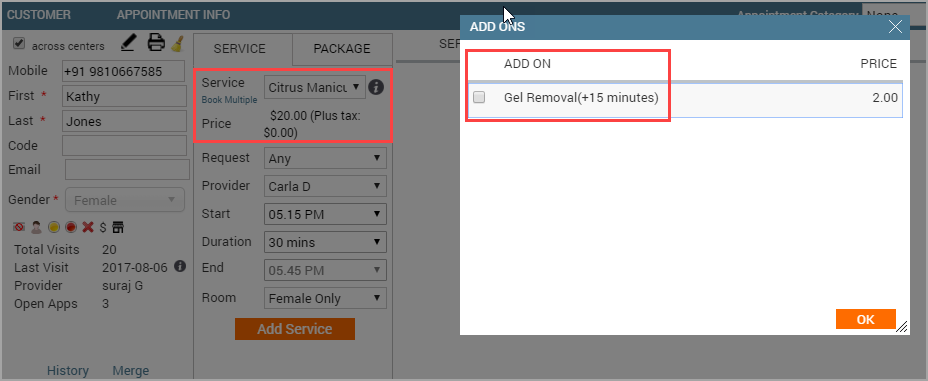This screenshot has width=928, height=381.
Task: Click the person avatar status icon
Action: (x=37, y=227)
